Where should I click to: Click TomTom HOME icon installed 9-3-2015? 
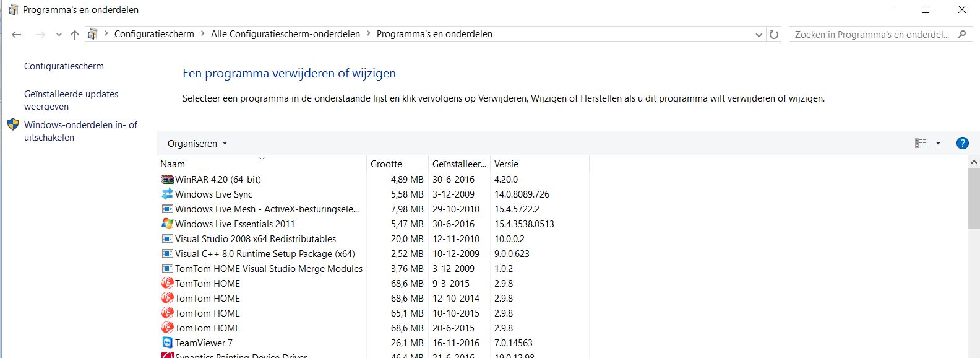tap(167, 284)
